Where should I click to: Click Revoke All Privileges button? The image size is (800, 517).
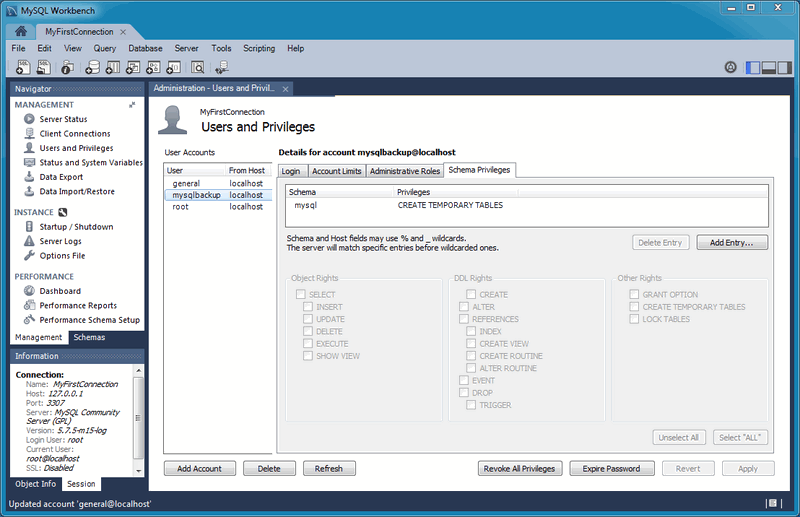click(x=519, y=469)
